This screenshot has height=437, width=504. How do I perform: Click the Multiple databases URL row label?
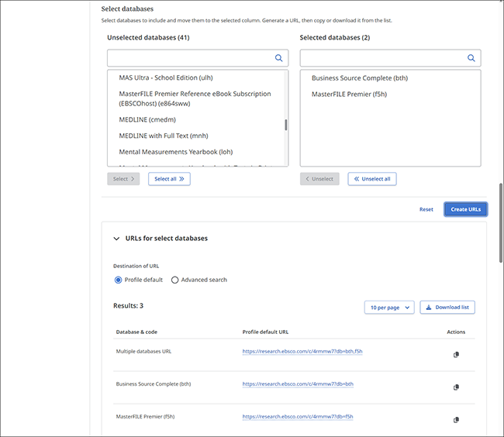143,351
